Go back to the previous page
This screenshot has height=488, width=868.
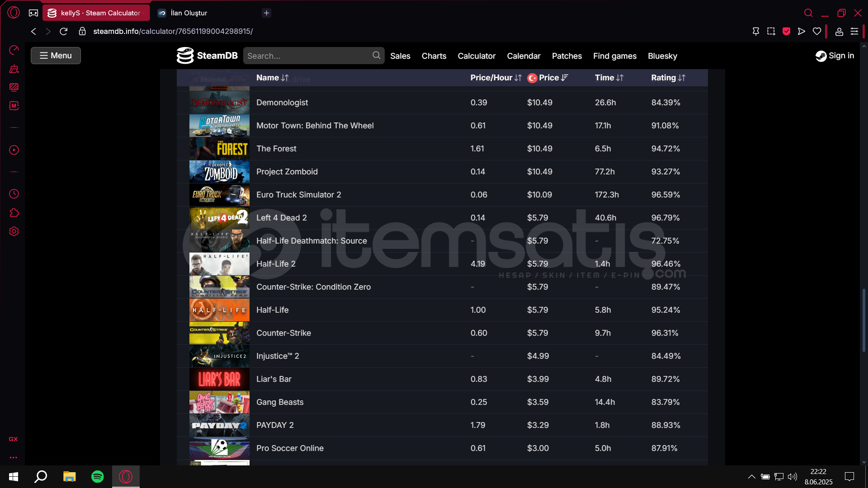33,31
